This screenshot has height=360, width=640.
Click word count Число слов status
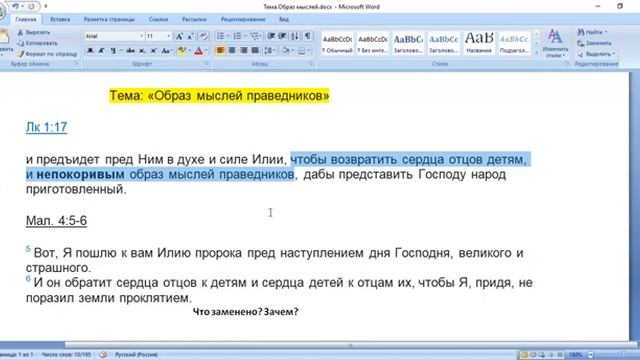point(66,355)
